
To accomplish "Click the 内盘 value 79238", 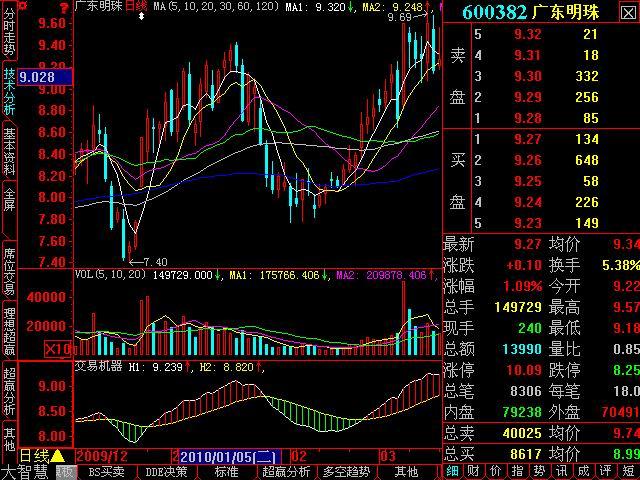I will (x=522, y=412).
